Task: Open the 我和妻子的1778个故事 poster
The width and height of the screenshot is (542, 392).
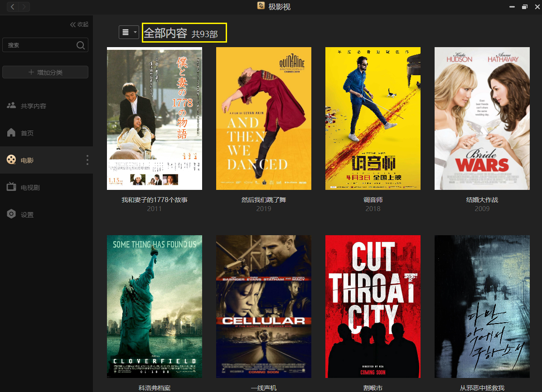Action: coord(155,118)
